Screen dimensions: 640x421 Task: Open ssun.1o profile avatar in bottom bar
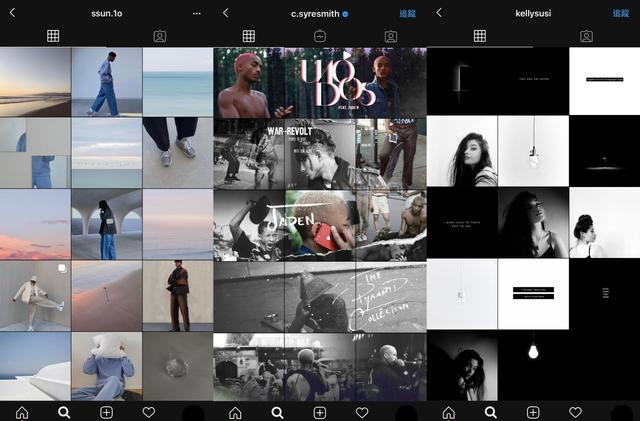click(x=193, y=413)
